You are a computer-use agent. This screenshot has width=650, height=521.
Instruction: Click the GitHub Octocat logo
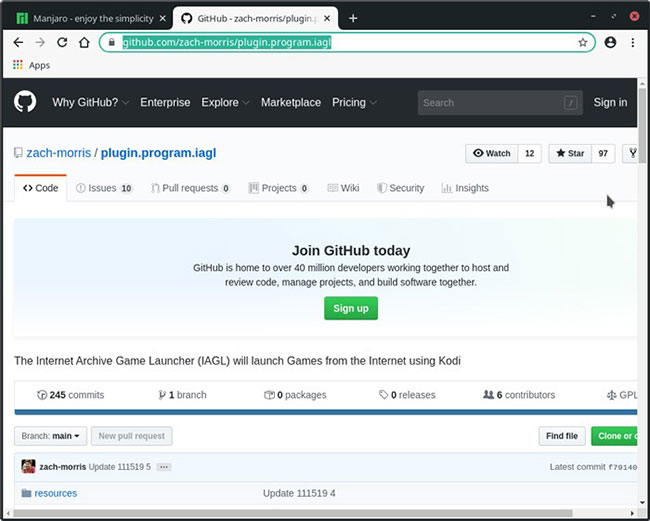(25, 102)
